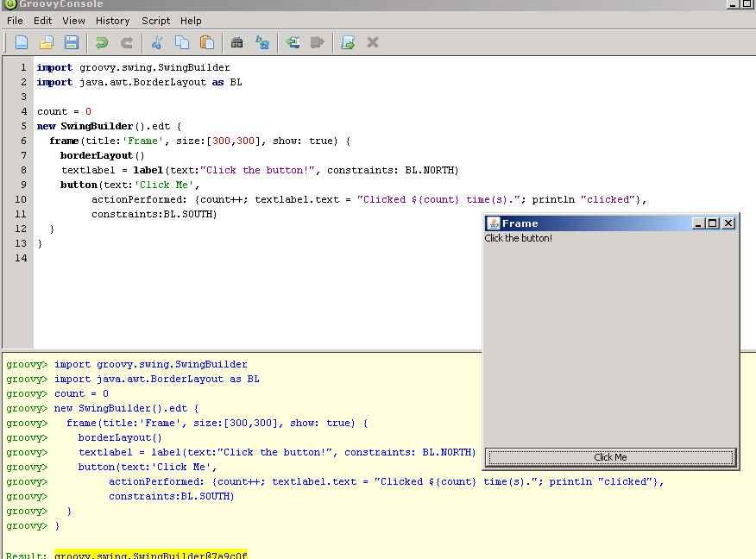Click 'frame(title:'Frame'' on editor line 6
The image size is (756, 559).
coord(106,141)
